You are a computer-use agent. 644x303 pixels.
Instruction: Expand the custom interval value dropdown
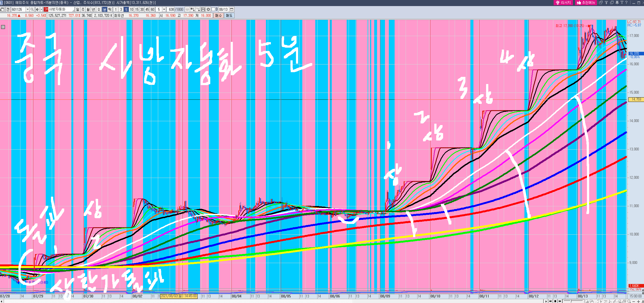coord(164,9)
